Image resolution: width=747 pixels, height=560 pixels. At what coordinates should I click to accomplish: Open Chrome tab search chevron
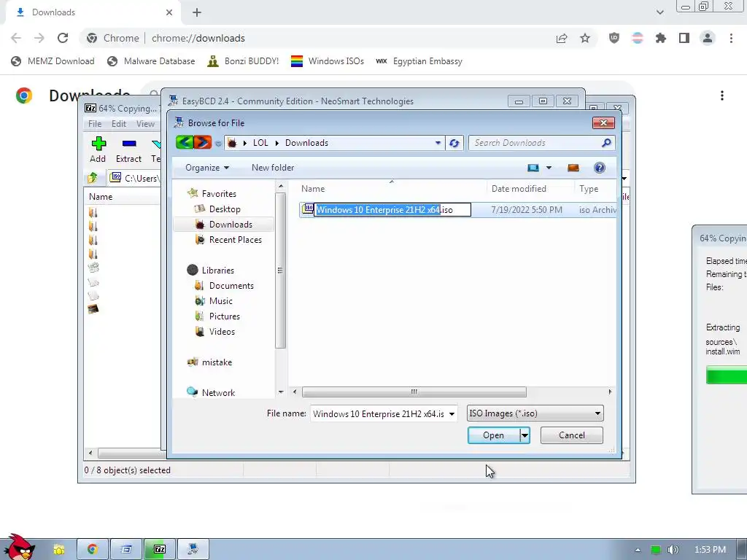659,12
